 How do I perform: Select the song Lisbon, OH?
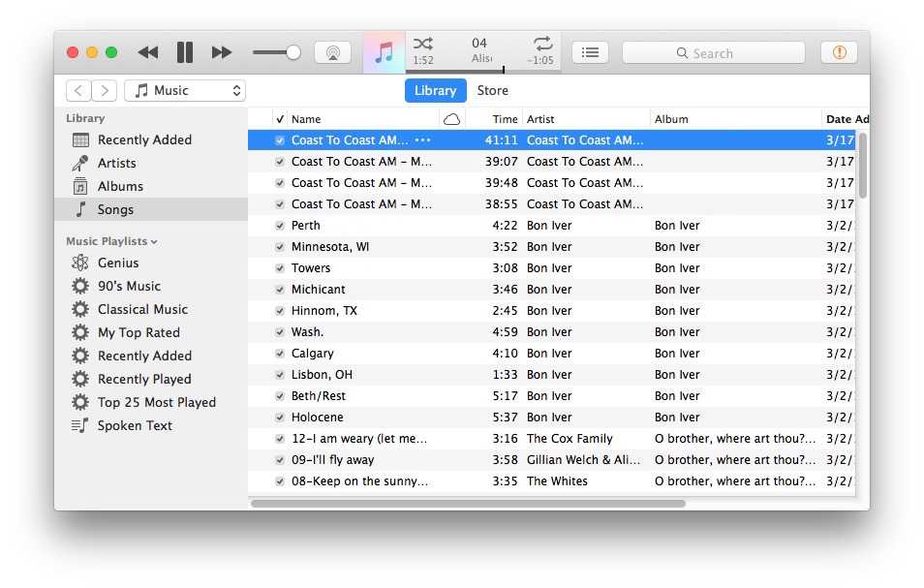click(551, 375)
